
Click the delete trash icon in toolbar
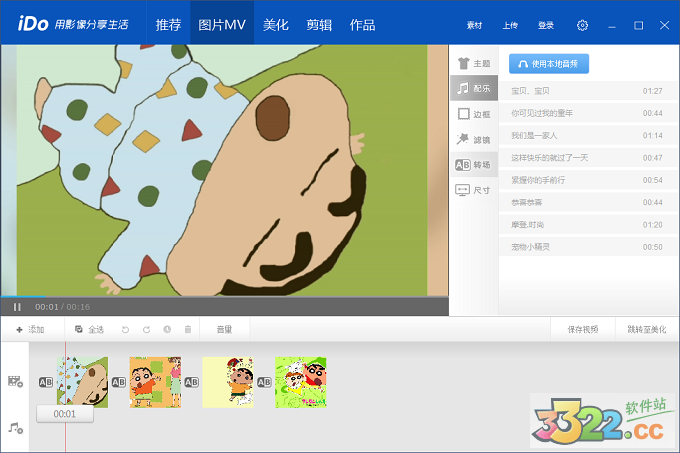pos(187,329)
